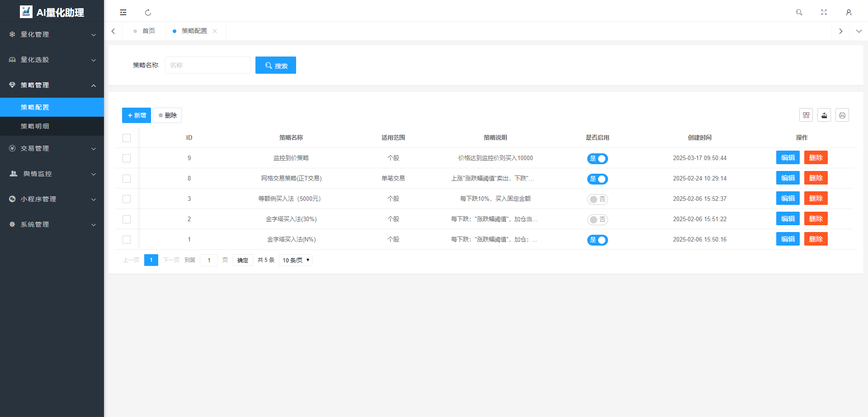The image size is (868, 417).
Task: Open the user profile icon top right
Action: coord(849,12)
